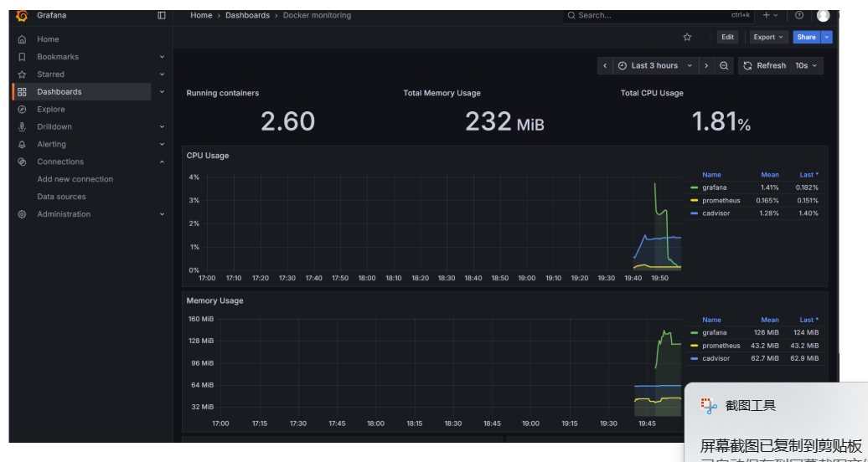The image size is (868, 462).
Task: Click the Grafana logo icon
Action: click(x=22, y=16)
